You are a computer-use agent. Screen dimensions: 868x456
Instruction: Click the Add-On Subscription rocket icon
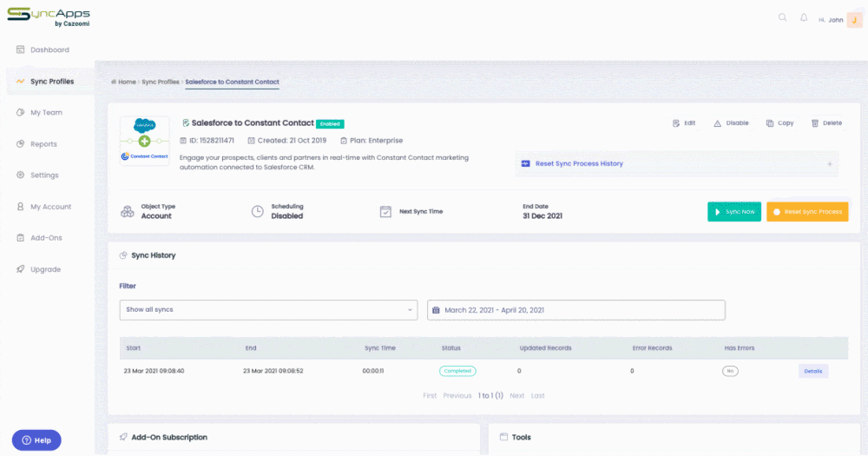tap(123, 437)
